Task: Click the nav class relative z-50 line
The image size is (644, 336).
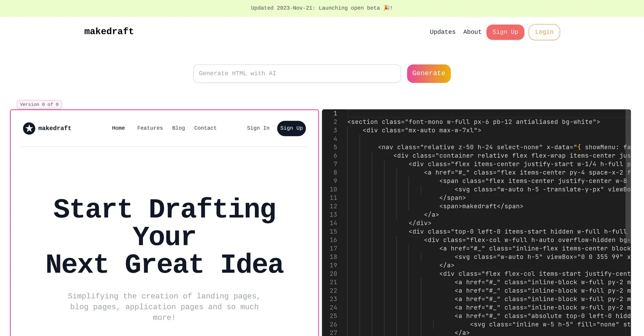Action: click(504, 147)
